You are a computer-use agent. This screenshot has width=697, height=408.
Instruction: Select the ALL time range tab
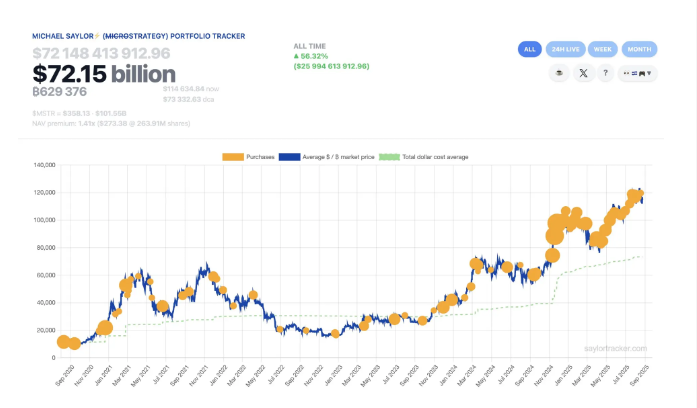tap(530, 49)
